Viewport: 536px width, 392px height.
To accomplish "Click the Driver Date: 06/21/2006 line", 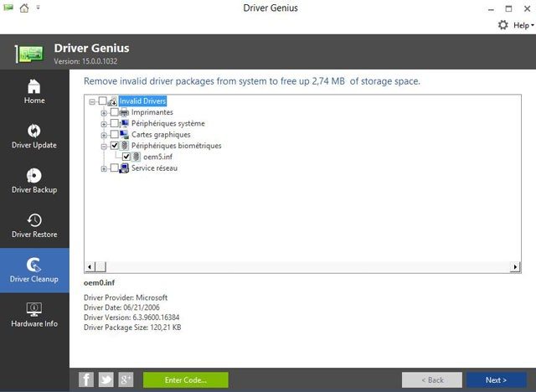I will pyautogui.click(x=121, y=307).
